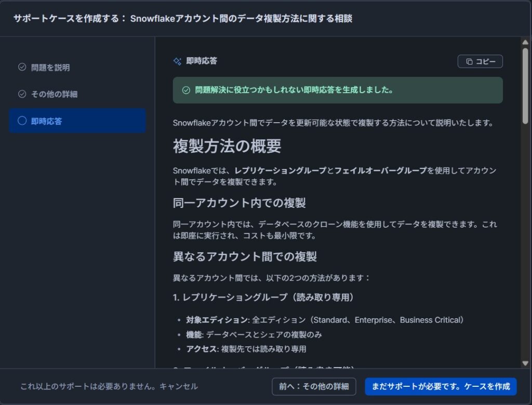Viewport: 532px width, 405px height.
Task: Click the 異なるアカウント間での複製 heading
Action: pyautogui.click(x=245, y=257)
